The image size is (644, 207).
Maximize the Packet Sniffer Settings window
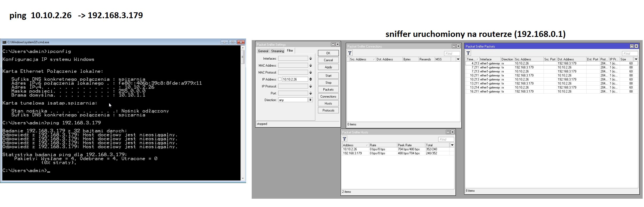[333, 44]
